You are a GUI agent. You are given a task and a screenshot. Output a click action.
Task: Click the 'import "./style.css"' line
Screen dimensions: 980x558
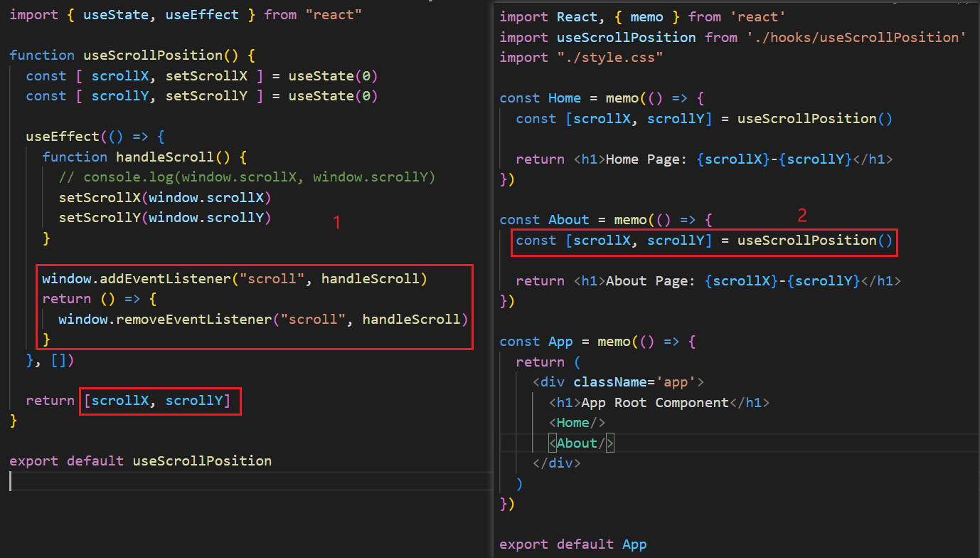(582, 57)
